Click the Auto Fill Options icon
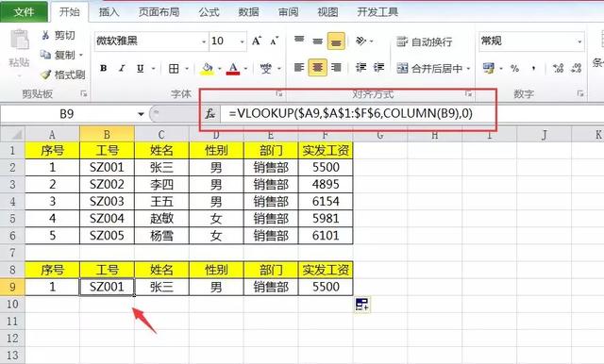 click(362, 305)
